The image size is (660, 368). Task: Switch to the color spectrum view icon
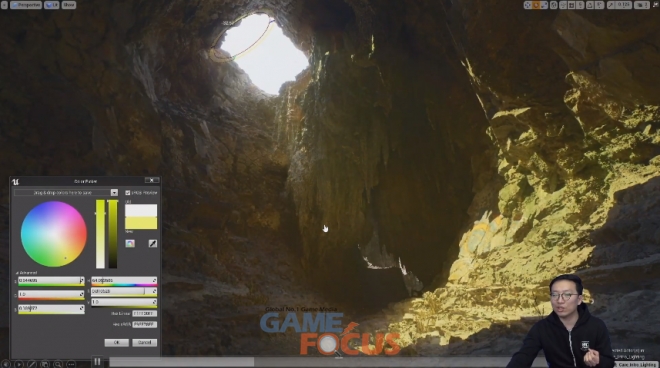[x=130, y=243]
